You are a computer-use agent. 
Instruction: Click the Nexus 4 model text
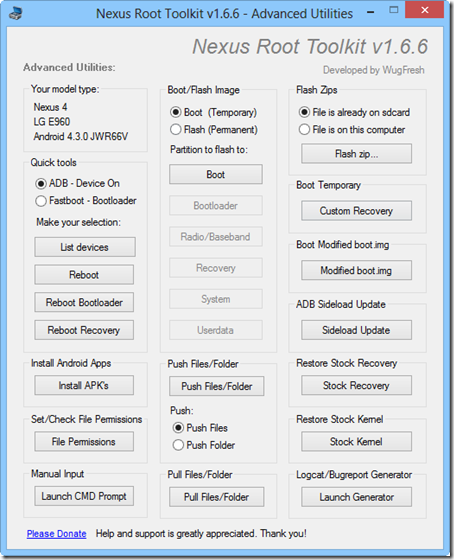click(50, 107)
